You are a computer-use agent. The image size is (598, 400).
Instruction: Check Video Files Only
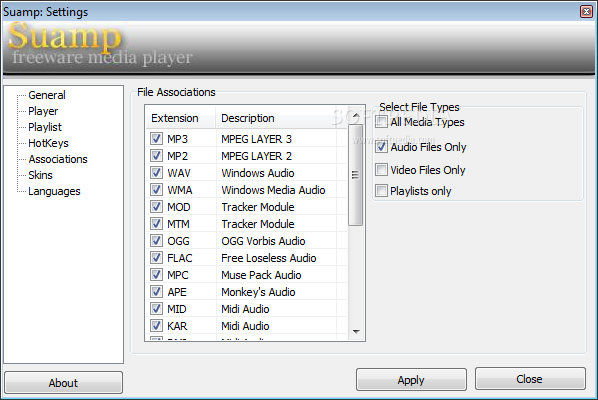(x=381, y=169)
